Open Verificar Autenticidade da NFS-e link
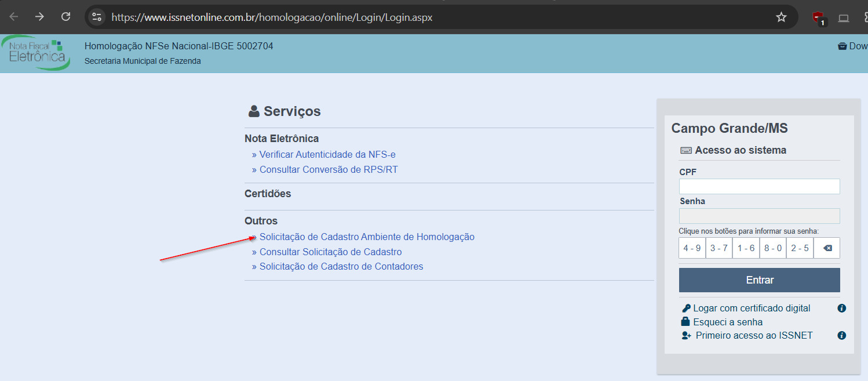868x381 pixels. 327,155
